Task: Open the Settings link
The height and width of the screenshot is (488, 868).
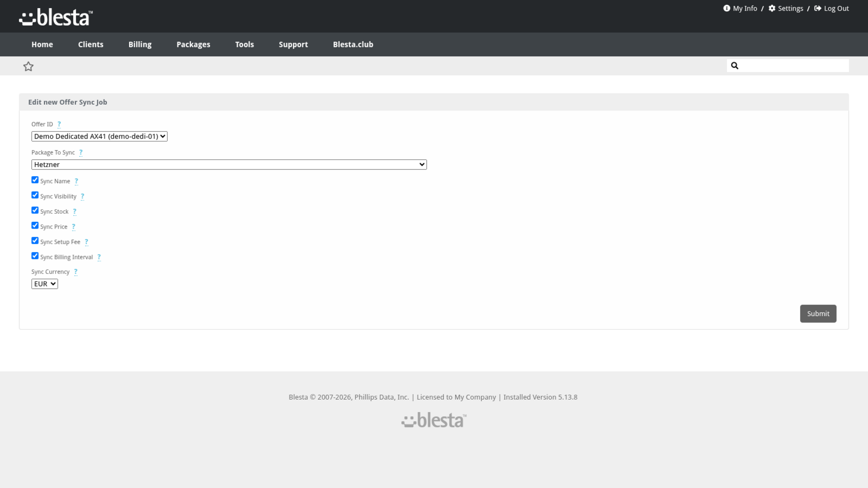Action: coord(791,8)
